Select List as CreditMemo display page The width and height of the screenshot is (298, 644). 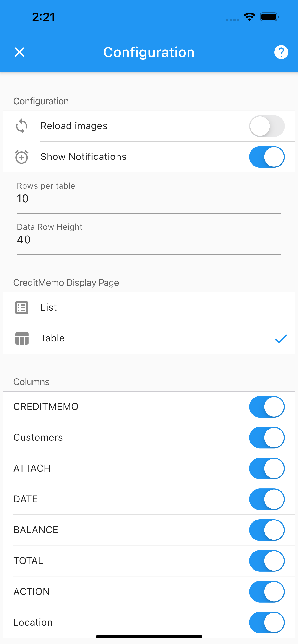[149, 307]
